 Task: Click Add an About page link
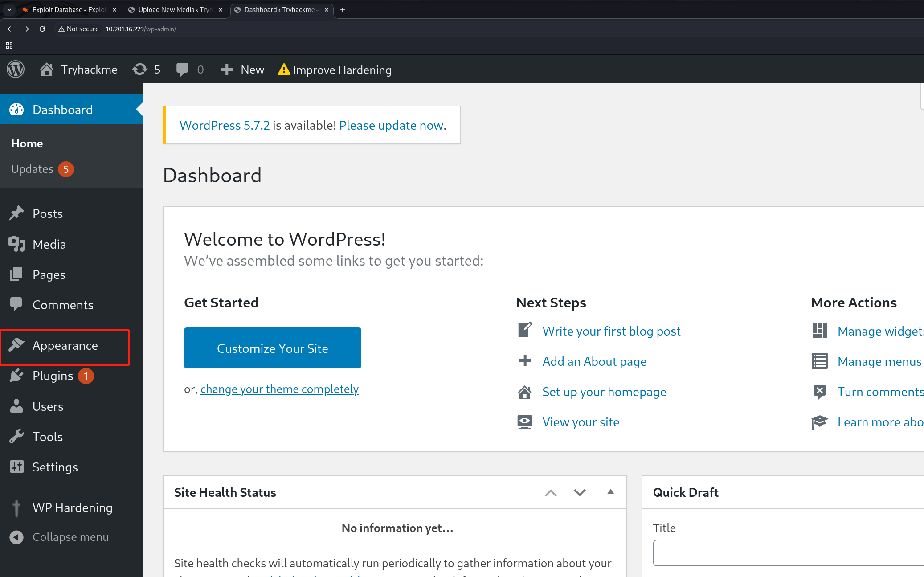(594, 361)
